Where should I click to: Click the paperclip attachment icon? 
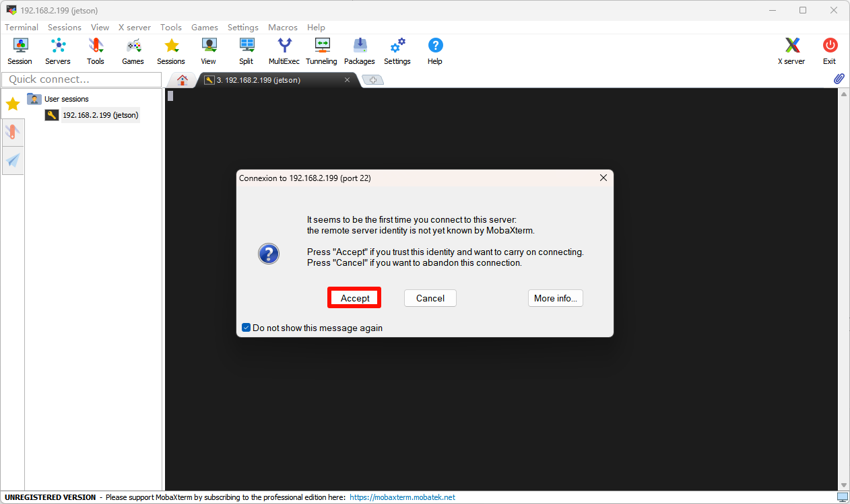click(x=839, y=79)
